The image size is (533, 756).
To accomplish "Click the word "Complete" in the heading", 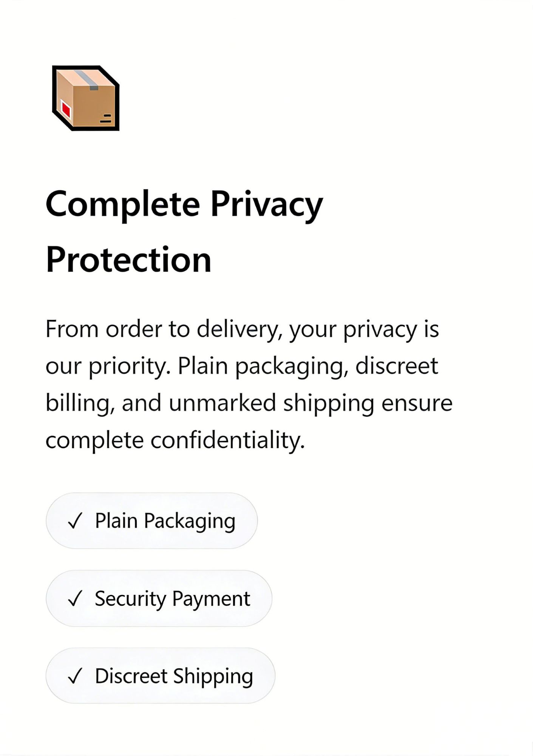I will tap(123, 205).
